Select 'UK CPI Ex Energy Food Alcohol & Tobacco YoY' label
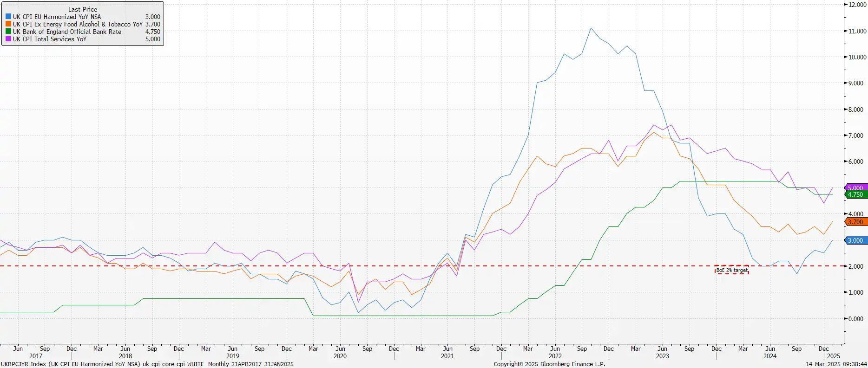Image resolution: width=868 pixels, height=368 pixels. click(78, 24)
